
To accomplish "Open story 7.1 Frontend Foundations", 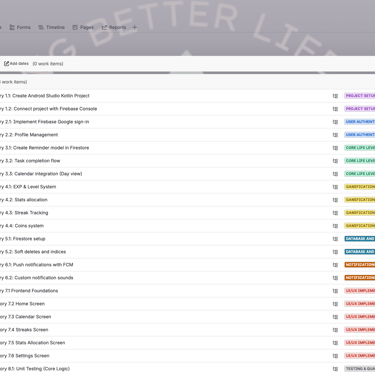I will point(29,291).
